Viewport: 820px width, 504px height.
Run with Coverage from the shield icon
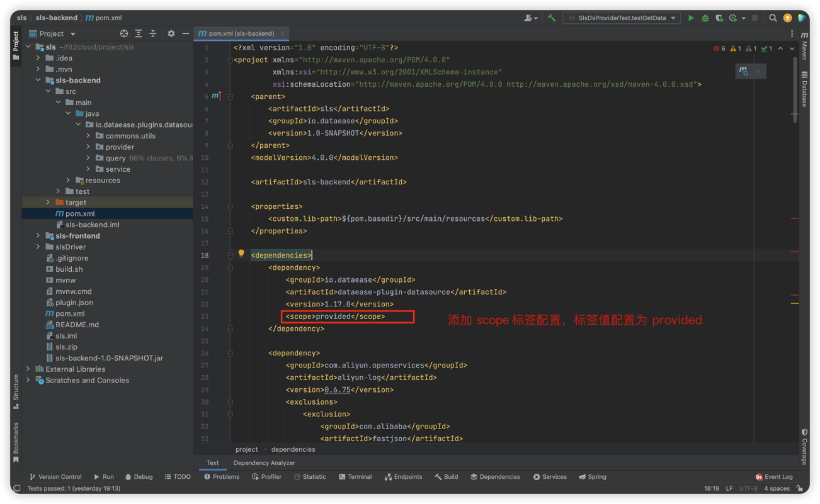tap(719, 18)
